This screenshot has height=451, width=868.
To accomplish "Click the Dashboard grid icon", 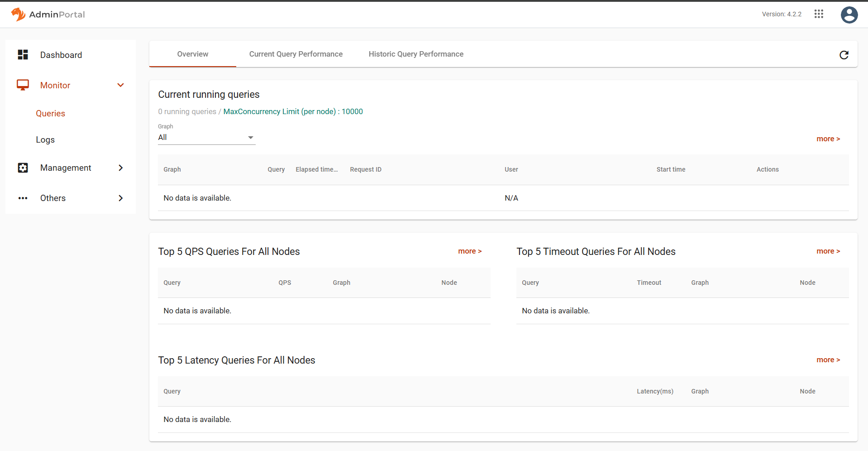I will pos(23,55).
